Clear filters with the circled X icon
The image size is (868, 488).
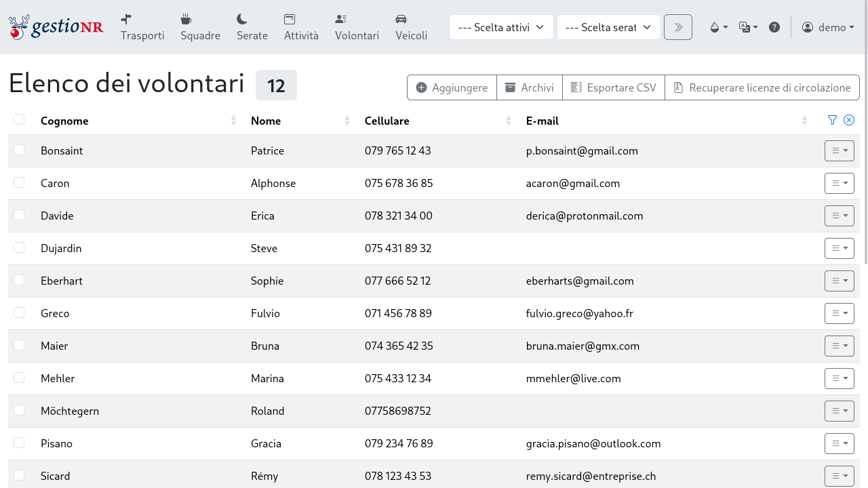pyautogui.click(x=849, y=120)
